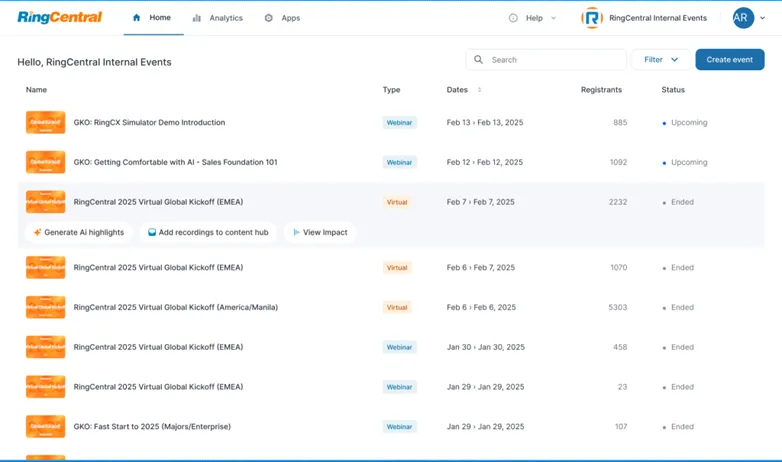Click the Create event button
Viewport: 782px width, 462px height.
click(x=729, y=60)
